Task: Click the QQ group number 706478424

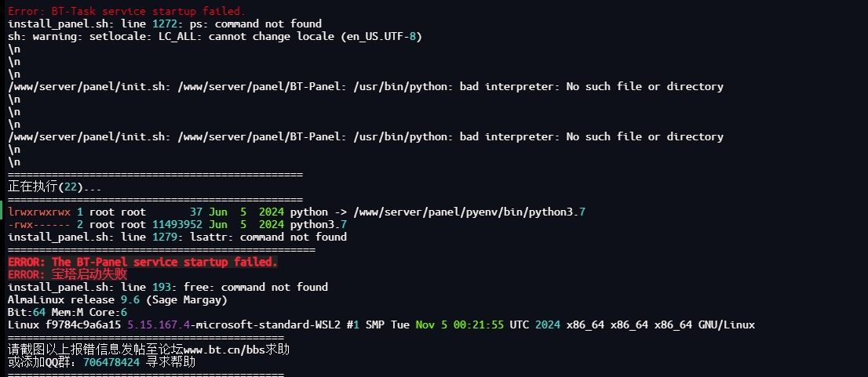Action: coord(111,363)
